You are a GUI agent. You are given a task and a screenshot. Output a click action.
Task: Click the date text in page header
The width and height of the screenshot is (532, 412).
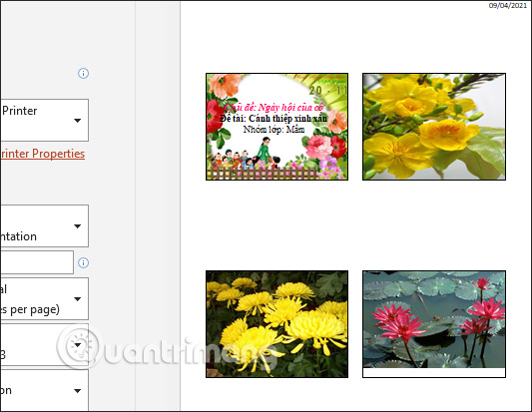pos(508,5)
